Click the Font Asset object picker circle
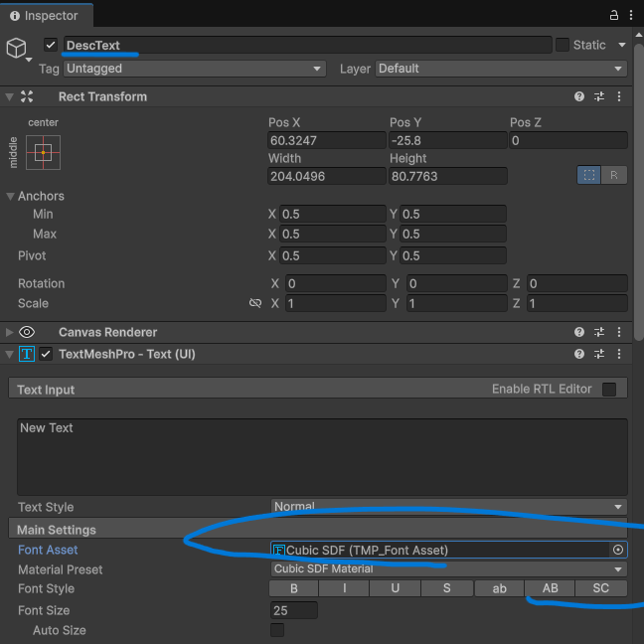The image size is (644, 644). (x=618, y=550)
